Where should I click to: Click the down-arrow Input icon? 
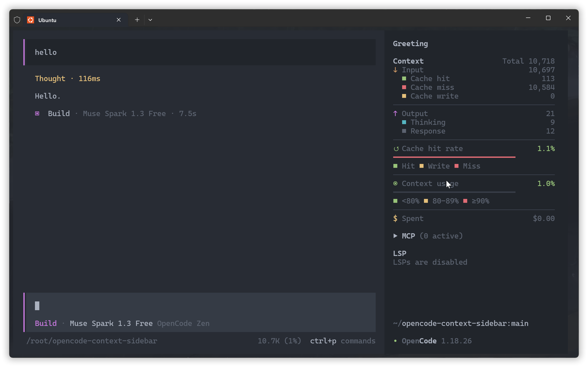click(396, 70)
